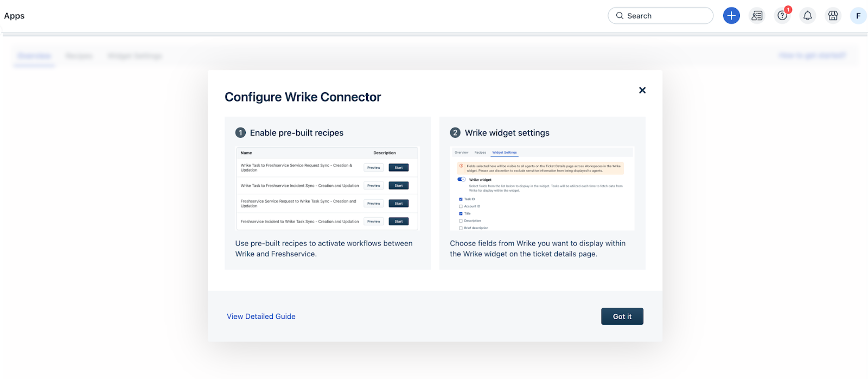Viewport: 868px width, 379px height.
Task: Close the Configure Wrike Connector dialog
Action: (642, 90)
